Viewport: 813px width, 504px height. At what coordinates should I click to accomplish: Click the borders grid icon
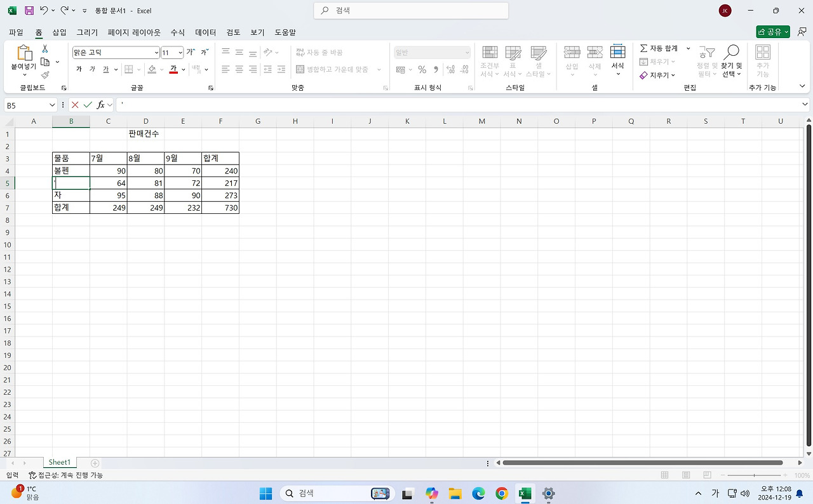[128, 69]
